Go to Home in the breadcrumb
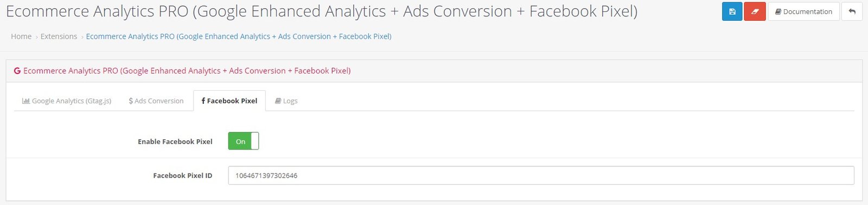868x205 pixels. pyautogui.click(x=21, y=36)
